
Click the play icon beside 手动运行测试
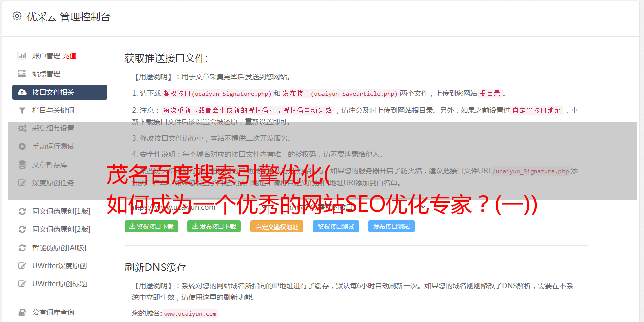click(22, 146)
